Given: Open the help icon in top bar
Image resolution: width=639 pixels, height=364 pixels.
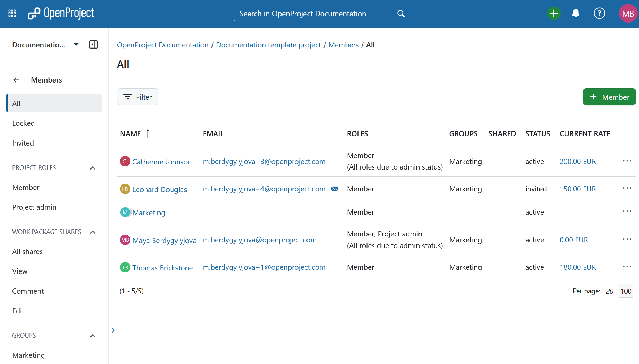Looking at the screenshot, I should (x=599, y=13).
